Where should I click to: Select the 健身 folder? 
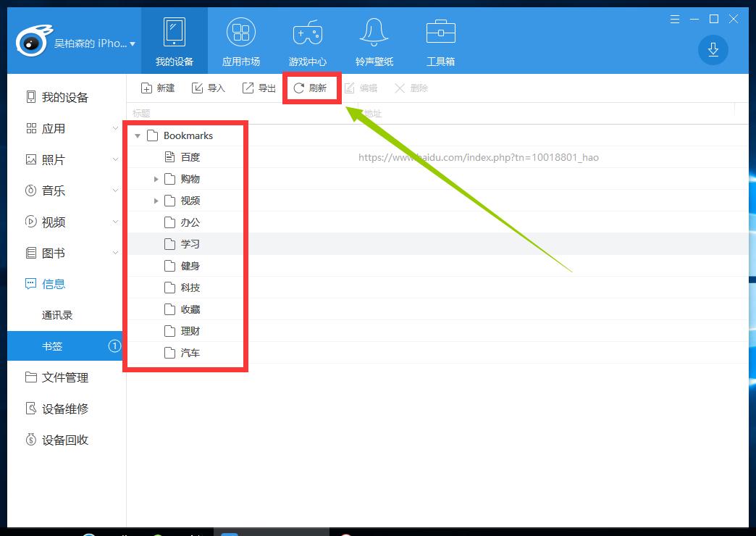(182, 266)
